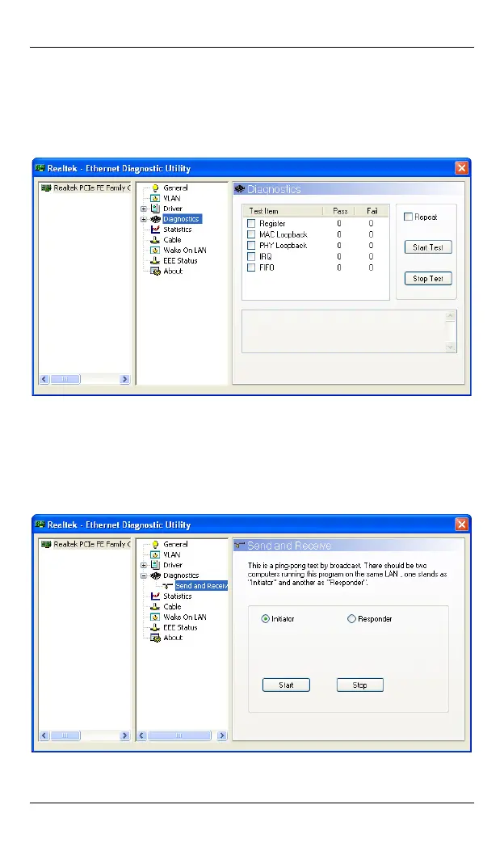Open the About icon in lower window
504x847 pixels.
click(155, 638)
